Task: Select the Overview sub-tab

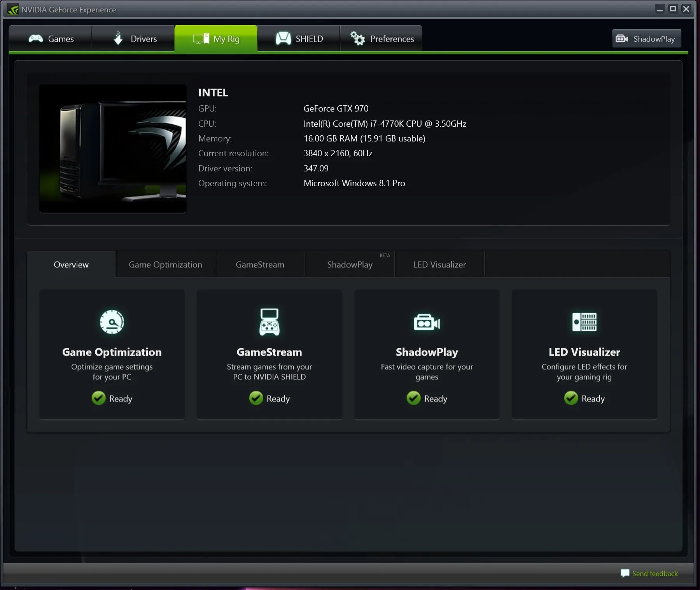Action: pyautogui.click(x=71, y=264)
